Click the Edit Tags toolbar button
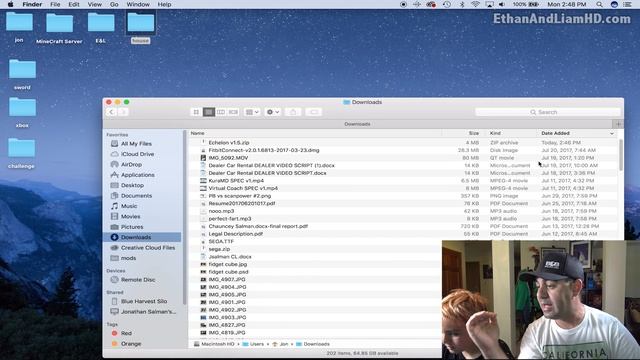This screenshot has height=360, width=640. coord(313,112)
